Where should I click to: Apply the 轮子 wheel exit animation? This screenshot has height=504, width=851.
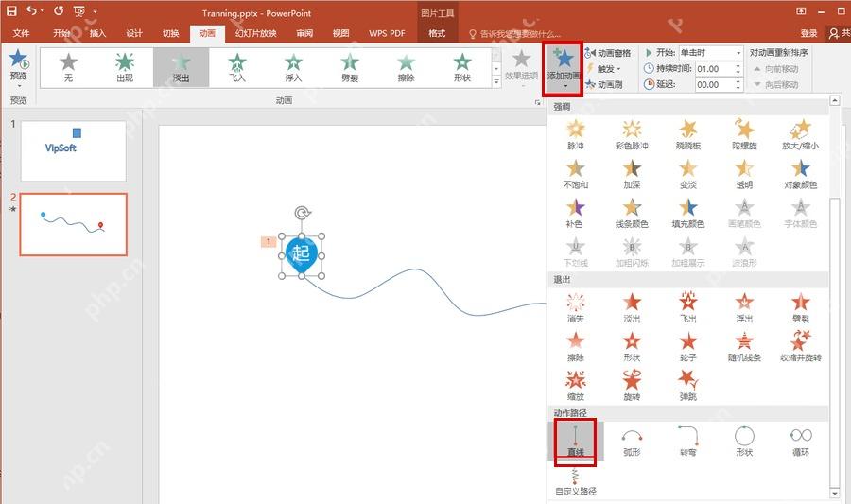(x=688, y=347)
